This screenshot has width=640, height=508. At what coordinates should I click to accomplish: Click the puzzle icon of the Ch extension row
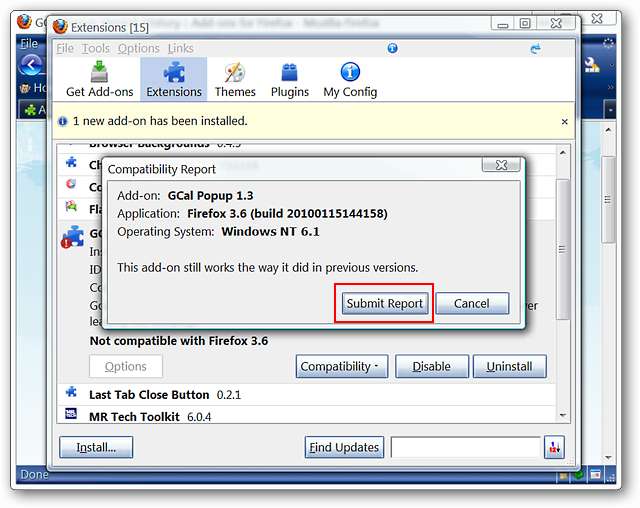pos(71,162)
